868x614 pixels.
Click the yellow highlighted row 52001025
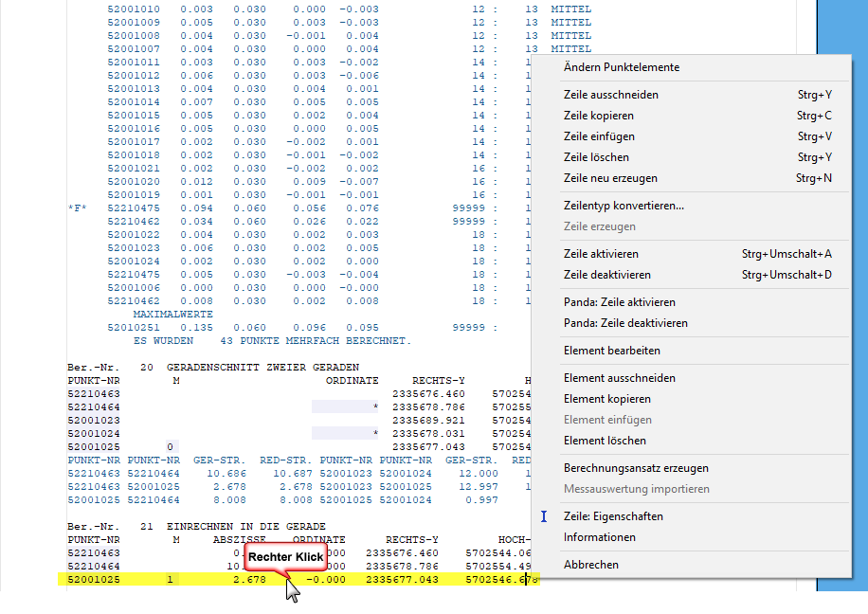pyautogui.click(x=93, y=579)
